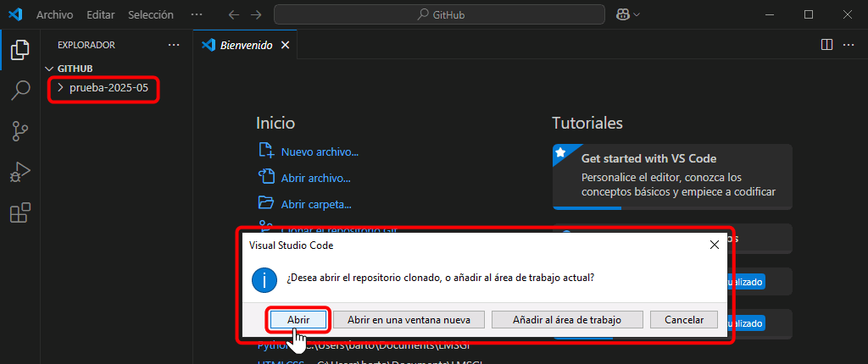868x364 pixels.
Task: Select the Bienvenido tab
Action: pyautogui.click(x=245, y=46)
